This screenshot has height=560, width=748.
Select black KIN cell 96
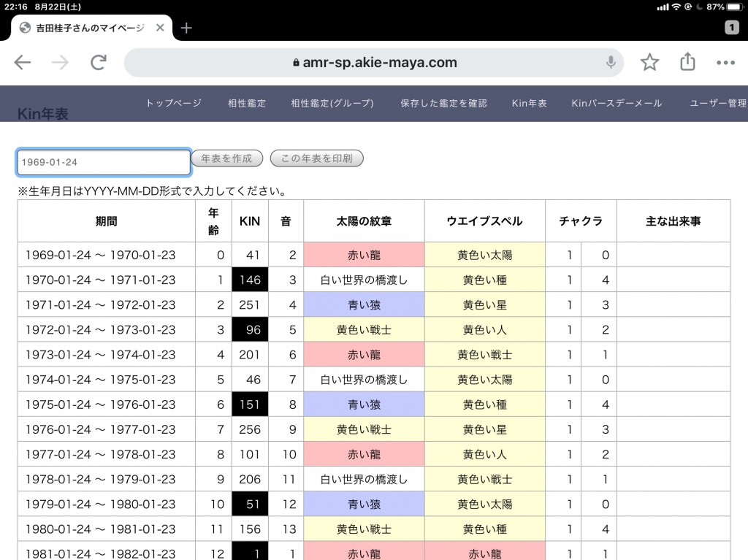click(250, 329)
